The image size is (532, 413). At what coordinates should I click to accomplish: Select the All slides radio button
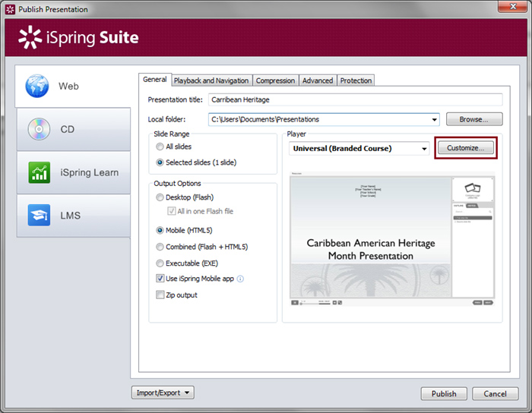pos(160,147)
